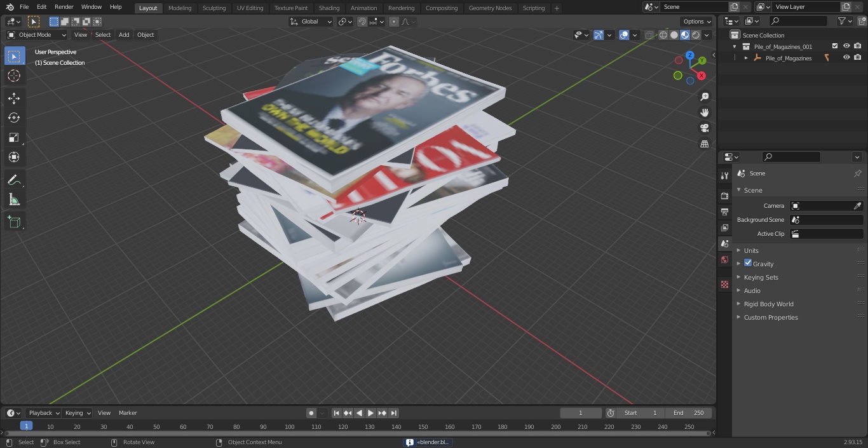The width and height of the screenshot is (868, 448).
Task: Choose the Add Cube tool
Action: (14, 222)
